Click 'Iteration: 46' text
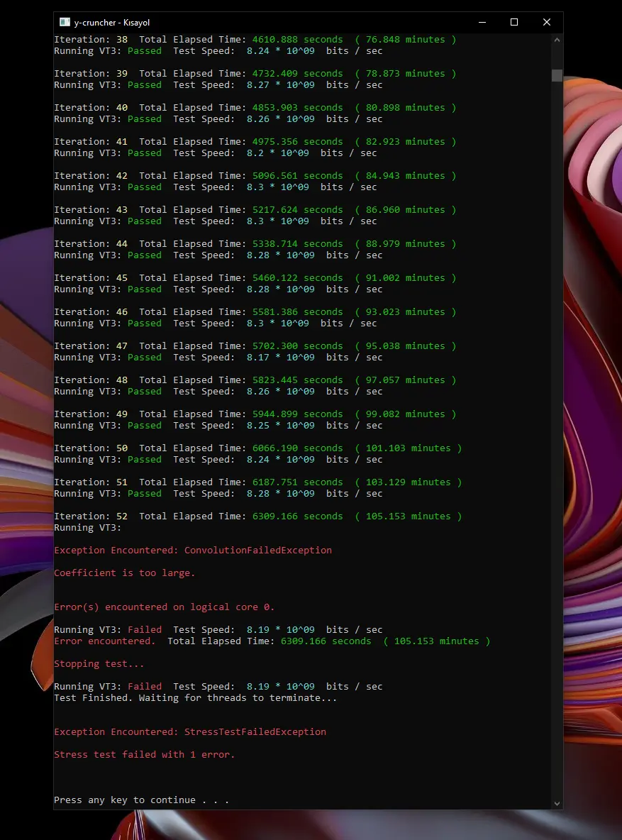Image resolution: width=622 pixels, height=840 pixels. [91, 311]
